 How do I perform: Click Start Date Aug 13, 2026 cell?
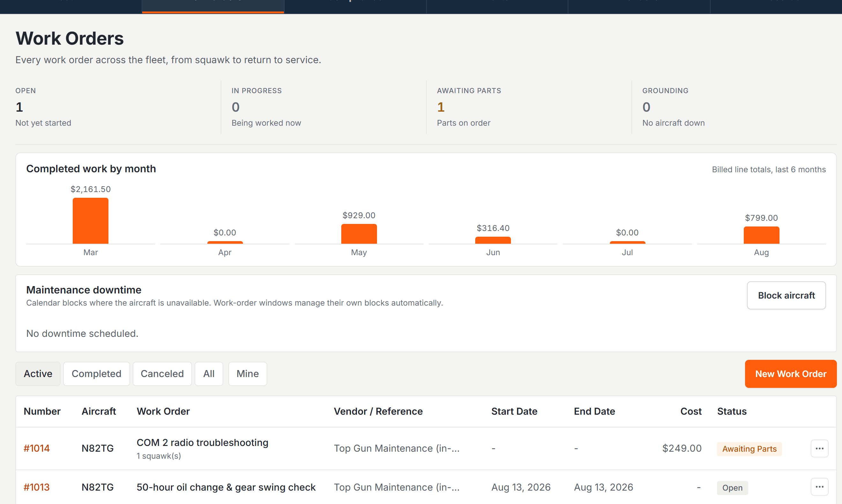(521, 487)
